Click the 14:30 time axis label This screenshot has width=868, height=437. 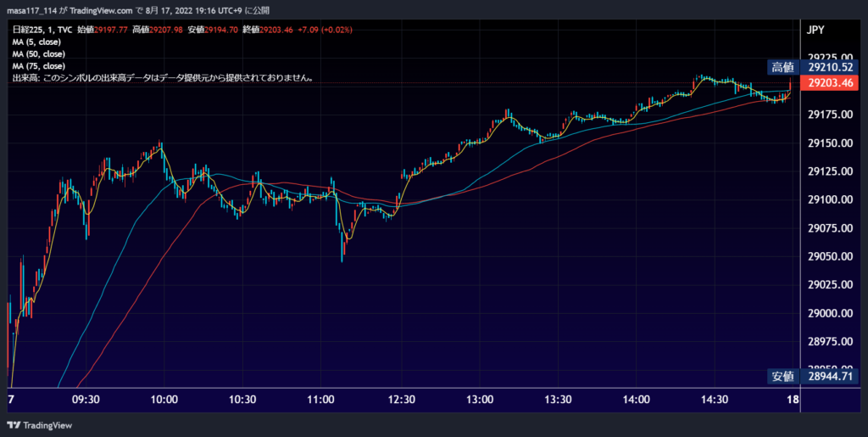click(x=715, y=400)
